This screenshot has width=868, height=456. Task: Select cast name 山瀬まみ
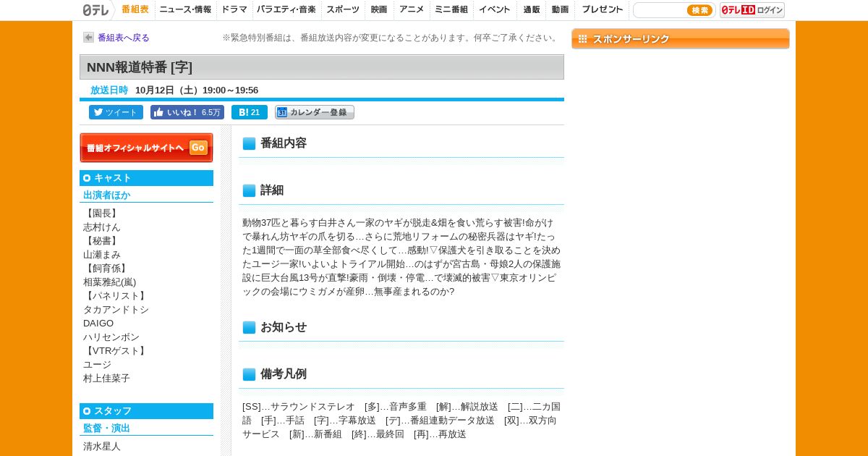tap(102, 255)
